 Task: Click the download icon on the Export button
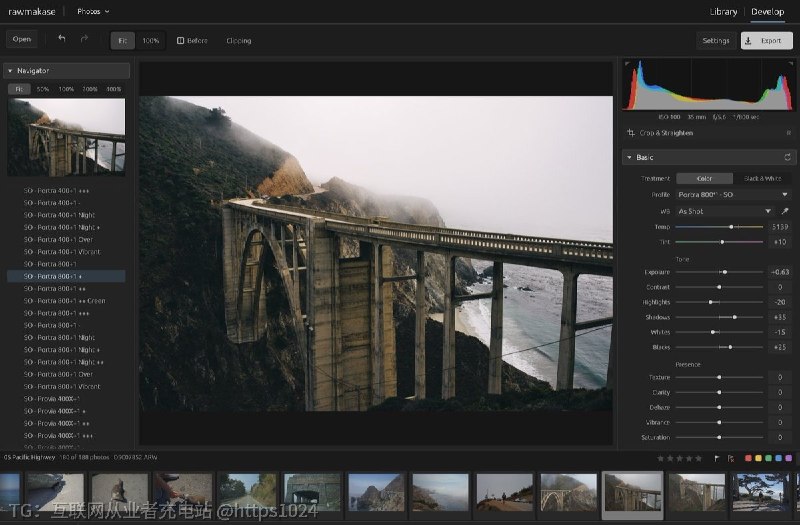(748, 40)
